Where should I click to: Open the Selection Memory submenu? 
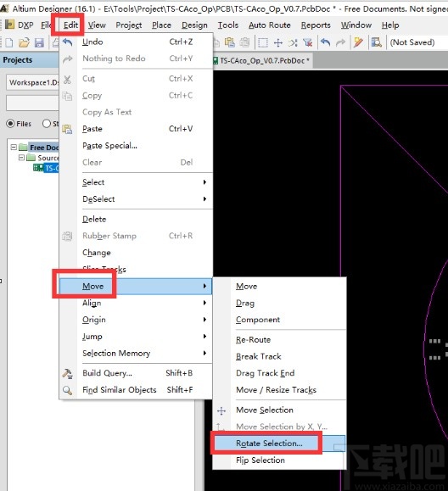coord(136,354)
